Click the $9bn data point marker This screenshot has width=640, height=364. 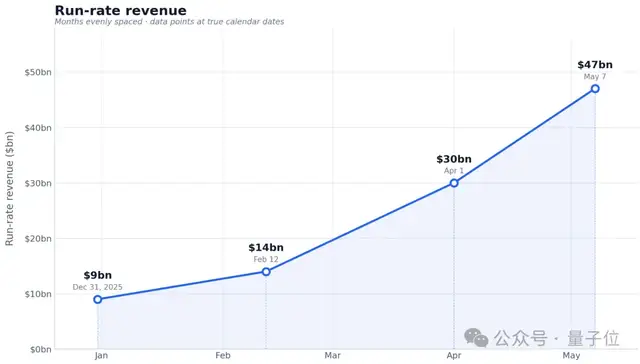[x=98, y=300]
